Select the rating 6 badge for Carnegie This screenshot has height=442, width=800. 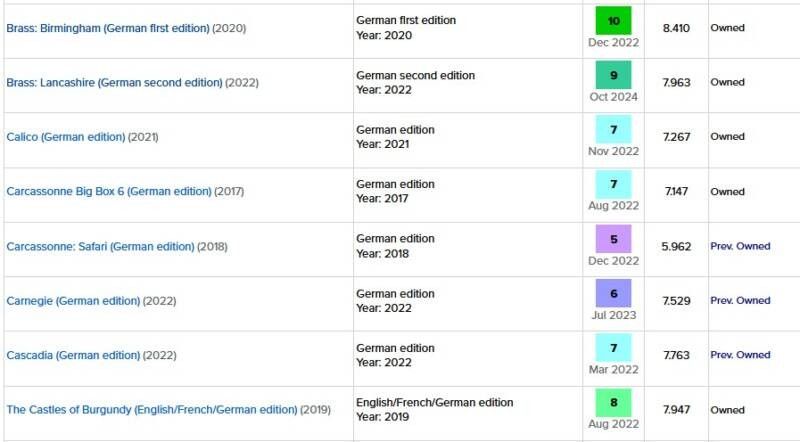pyautogui.click(x=613, y=293)
